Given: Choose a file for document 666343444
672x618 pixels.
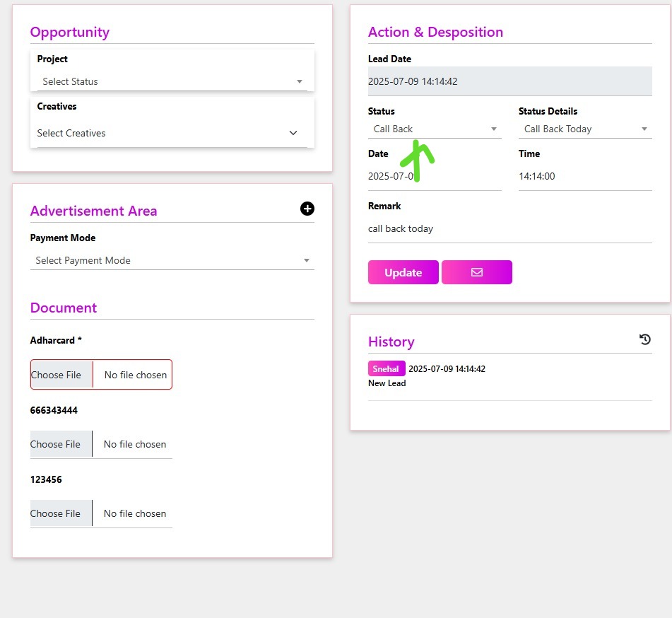Looking at the screenshot, I should pos(61,444).
